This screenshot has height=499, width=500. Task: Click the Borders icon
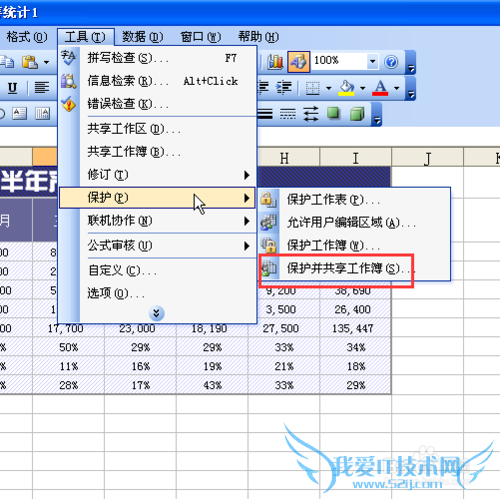[313, 88]
